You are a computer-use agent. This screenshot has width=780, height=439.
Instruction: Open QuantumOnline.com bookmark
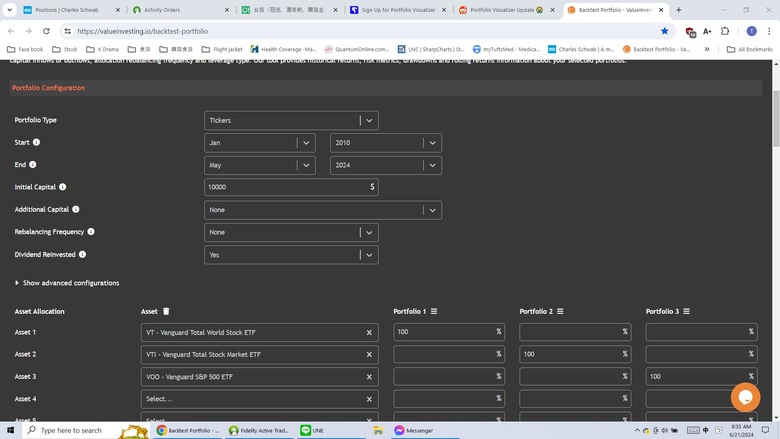click(357, 49)
